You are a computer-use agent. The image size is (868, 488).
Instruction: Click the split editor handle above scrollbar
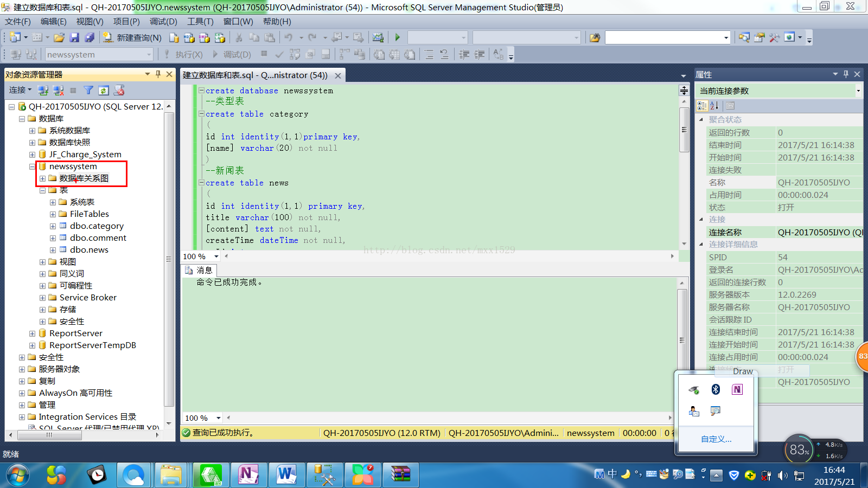pyautogui.click(x=684, y=91)
